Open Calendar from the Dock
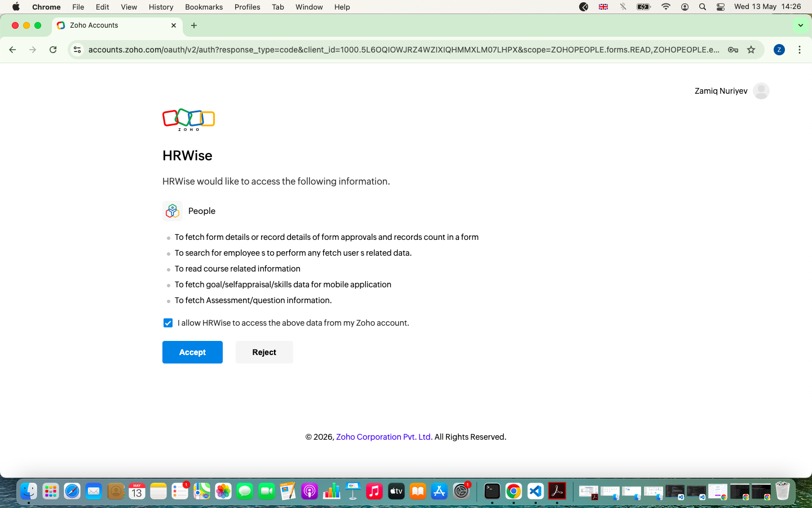This screenshot has height=508, width=812. coord(137,491)
